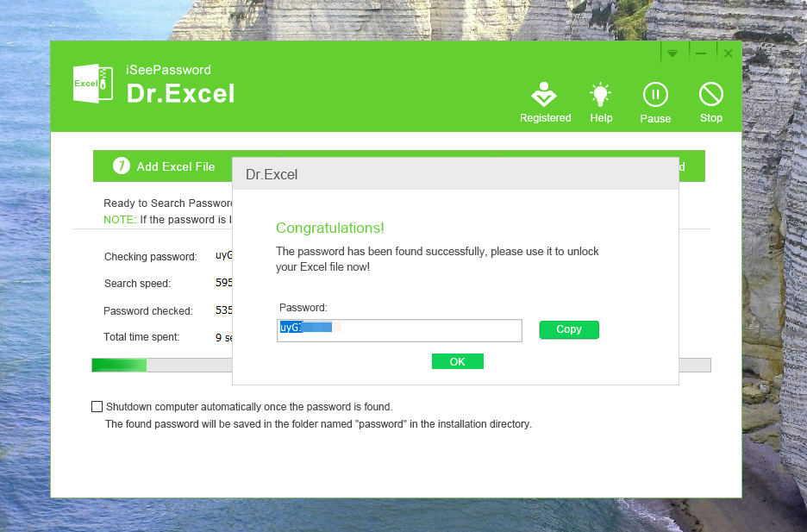The height and width of the screenshot is (532, 807).
Task: Click the Dr.Excel app logo icon
Action: point(92,84)
